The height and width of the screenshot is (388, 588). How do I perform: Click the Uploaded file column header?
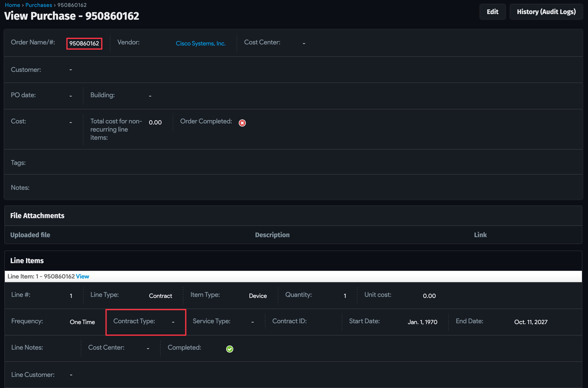(30, 235)
